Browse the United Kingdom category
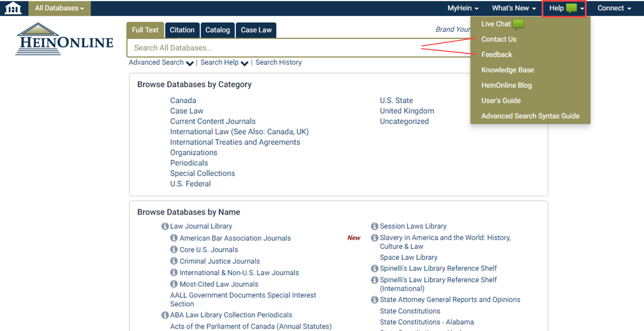The height and width of the screenshot is (331, 644). pyautogui.click(x=407, y=111)
